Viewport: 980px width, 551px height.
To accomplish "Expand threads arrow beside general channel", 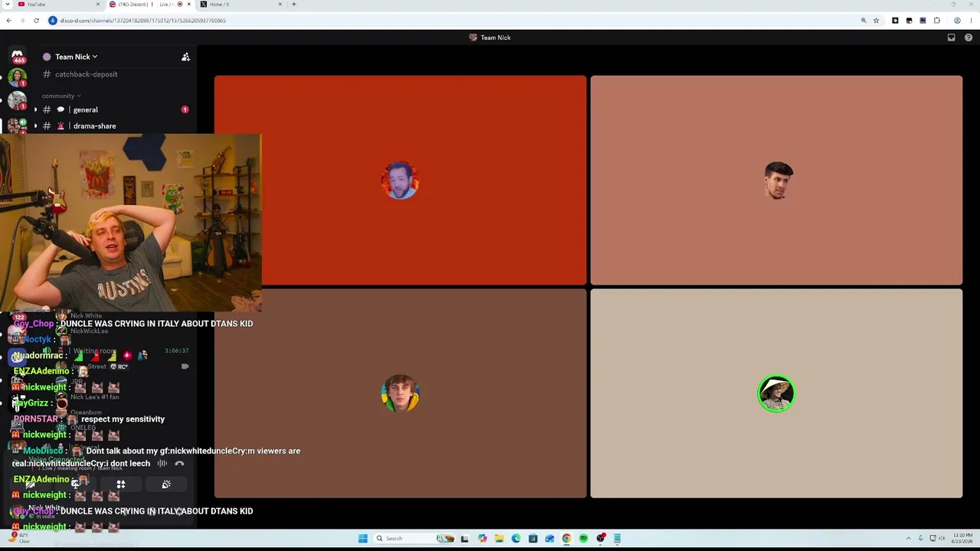I will [35, 109].
